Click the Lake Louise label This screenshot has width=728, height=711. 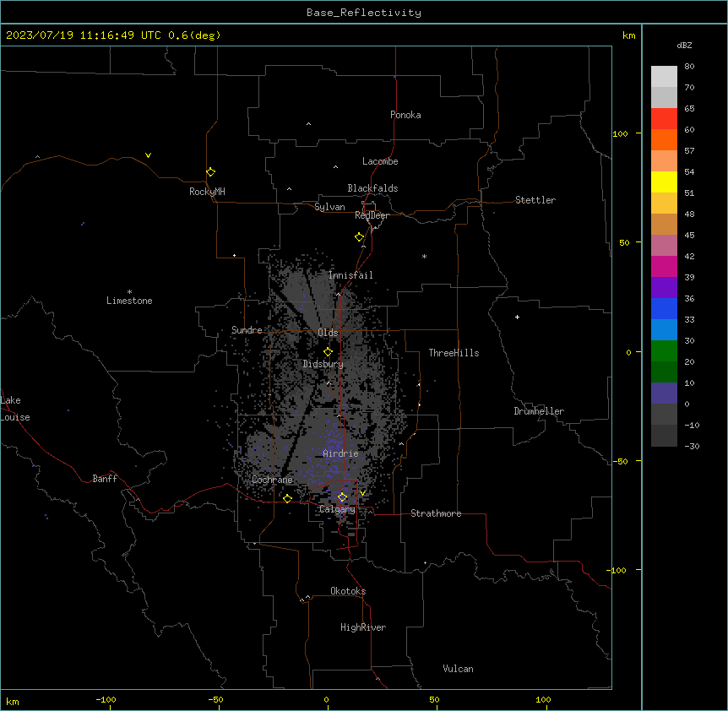[15, 409]
